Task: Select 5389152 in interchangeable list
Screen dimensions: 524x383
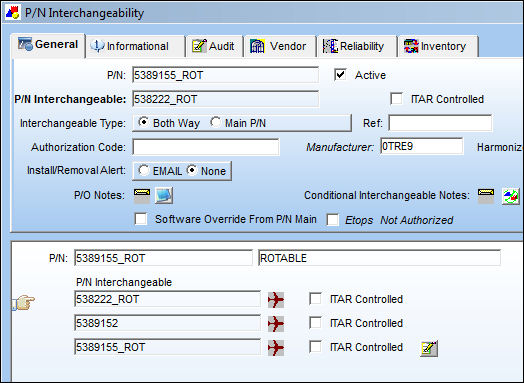Action: pos(167,323)
